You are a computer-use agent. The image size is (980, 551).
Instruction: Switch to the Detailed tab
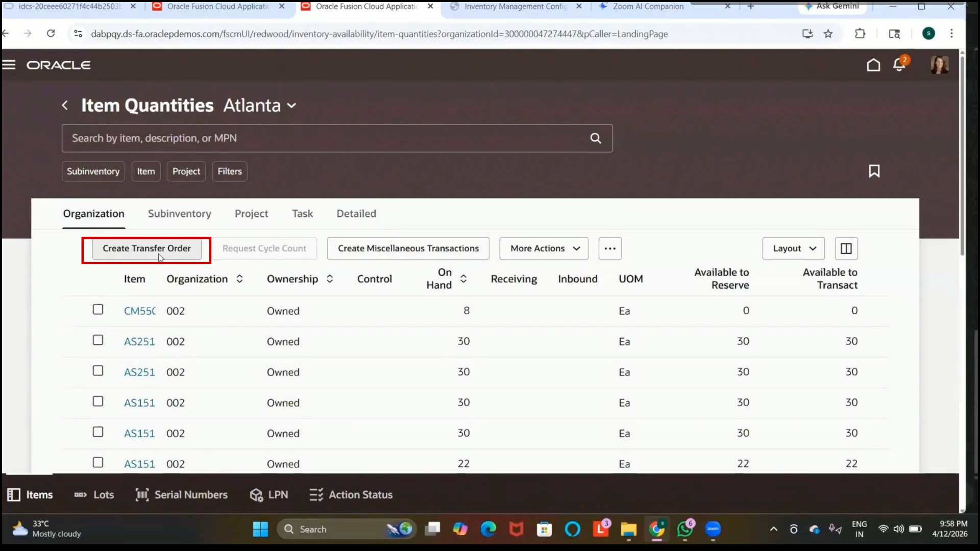click(356, 214)
